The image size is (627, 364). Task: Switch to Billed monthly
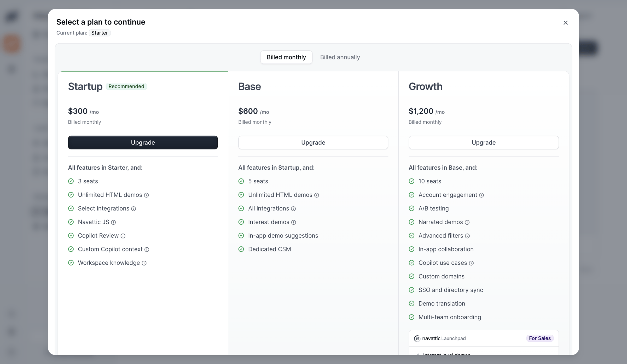(x=286, y=57)
